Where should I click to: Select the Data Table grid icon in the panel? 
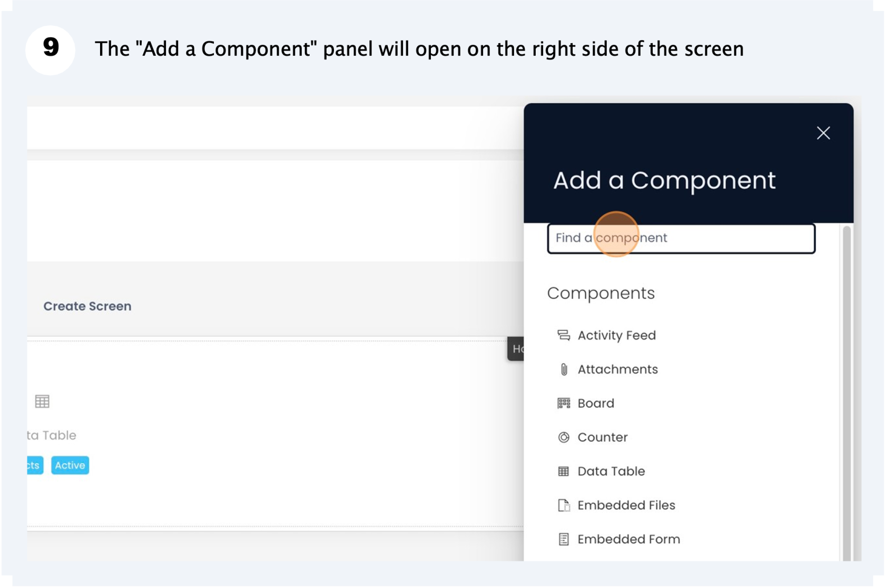[x=564, y=471]
